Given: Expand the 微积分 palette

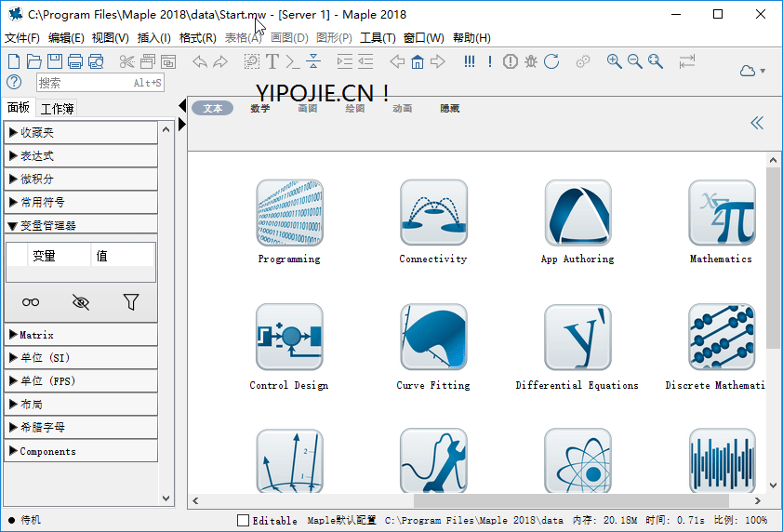Looking at the screenshot, I should [81, 179].
